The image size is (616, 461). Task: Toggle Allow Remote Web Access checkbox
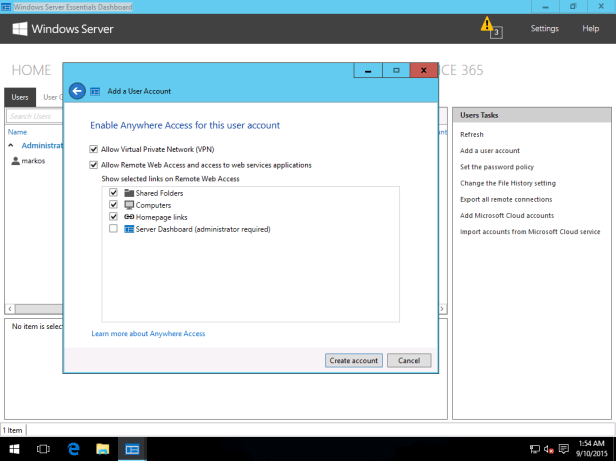pos(94,165)
